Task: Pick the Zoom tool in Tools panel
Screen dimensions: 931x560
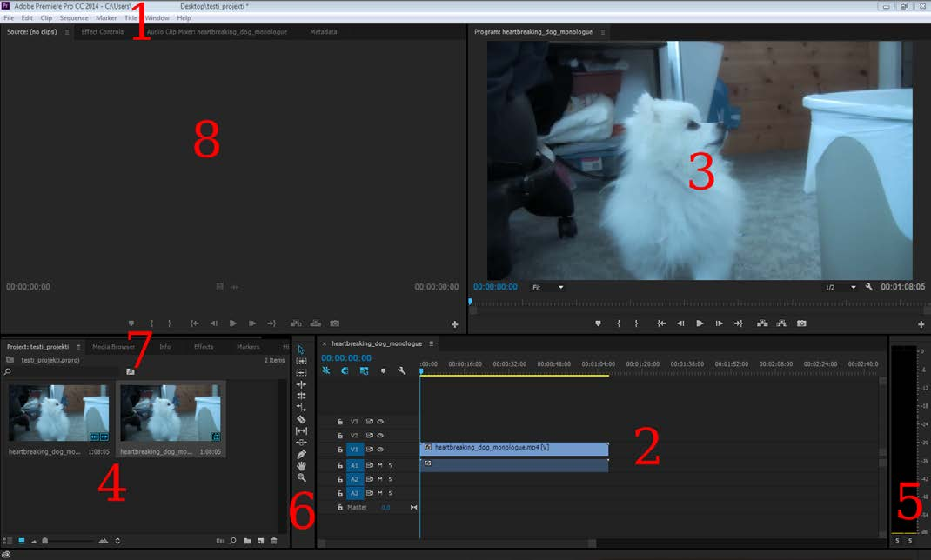Action: 301,477
